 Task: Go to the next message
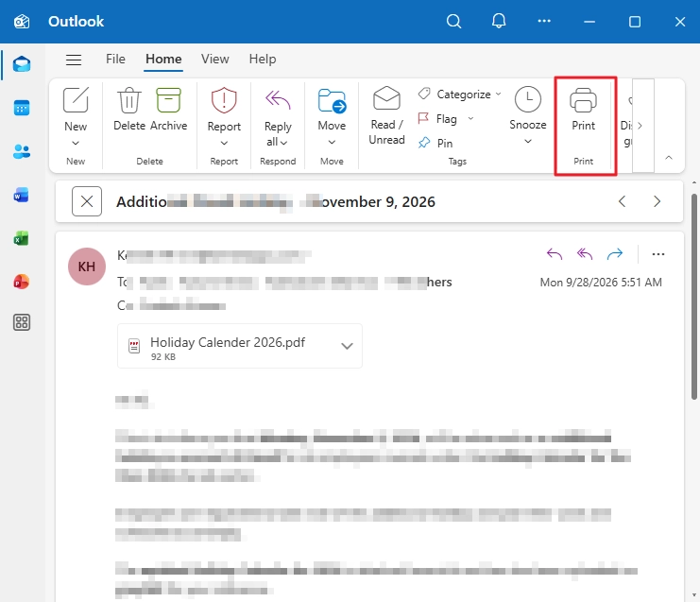point(657,201)
